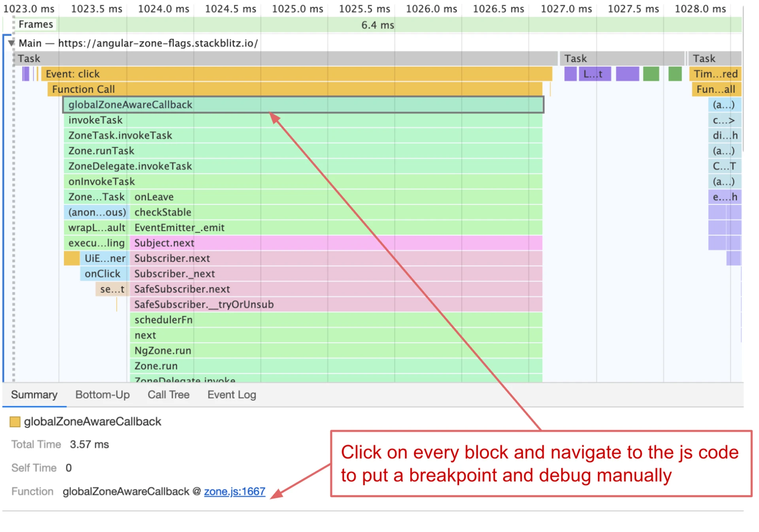This screenshot has width=759, height=532.
Task: Switch to the Call Tree tab
Action: tap(168, 395)
